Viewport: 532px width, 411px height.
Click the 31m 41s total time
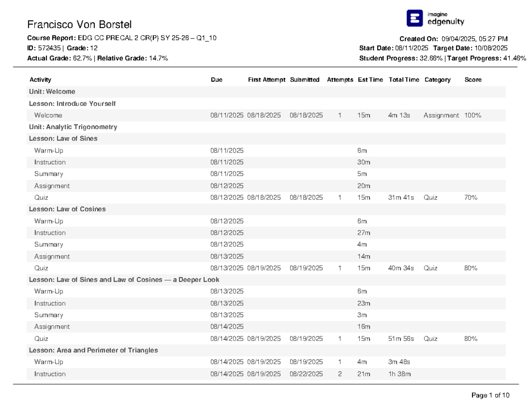(x=401, y=198)
